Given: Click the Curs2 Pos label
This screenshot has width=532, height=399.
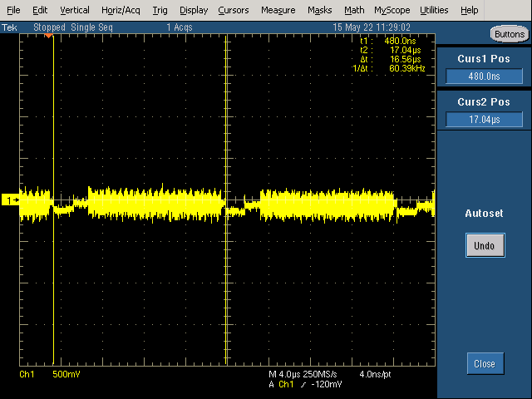Looking at the screenshot, I should coord(484,101).
